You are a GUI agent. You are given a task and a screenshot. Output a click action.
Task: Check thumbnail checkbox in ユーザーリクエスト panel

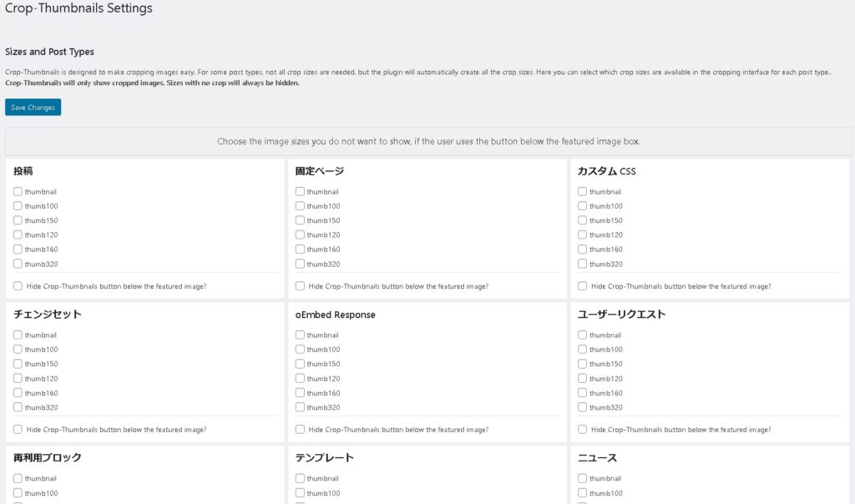pos(582,335)
